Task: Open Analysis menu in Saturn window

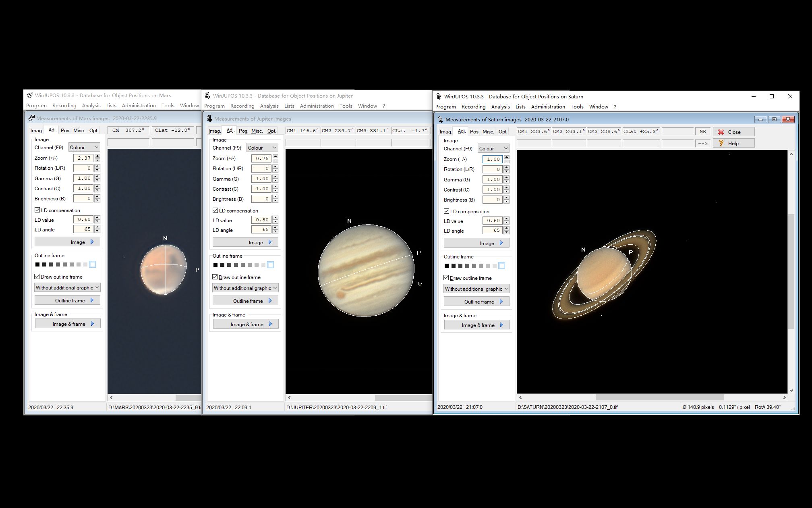Action: (x=500, y=106)
